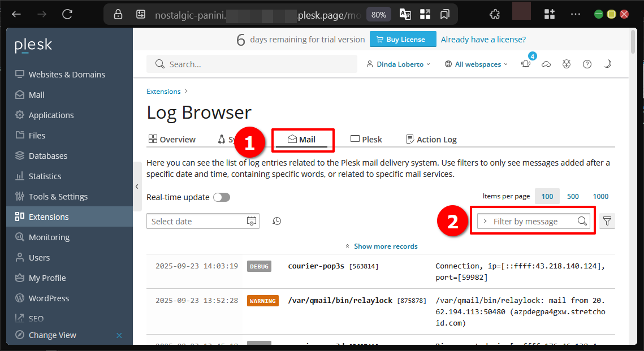Open notifications with the bell icon
The height and width of the screenshot is (351, 644).
525,64
